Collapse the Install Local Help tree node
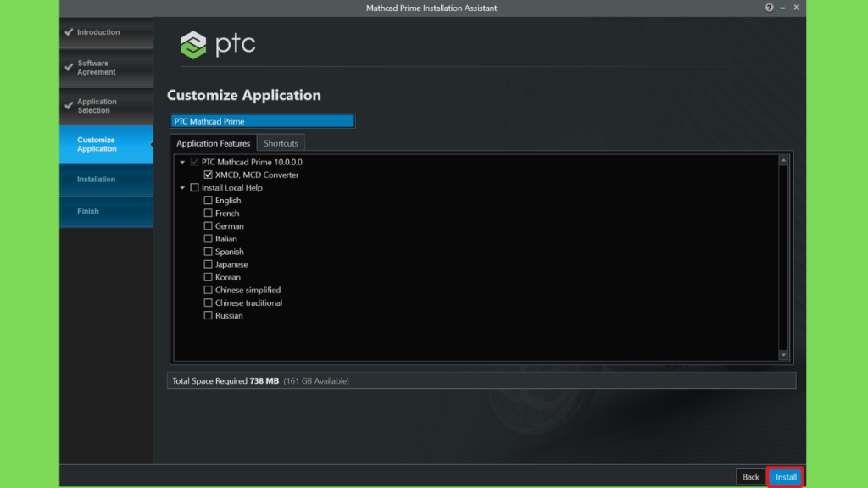 (x=182, y=188)
